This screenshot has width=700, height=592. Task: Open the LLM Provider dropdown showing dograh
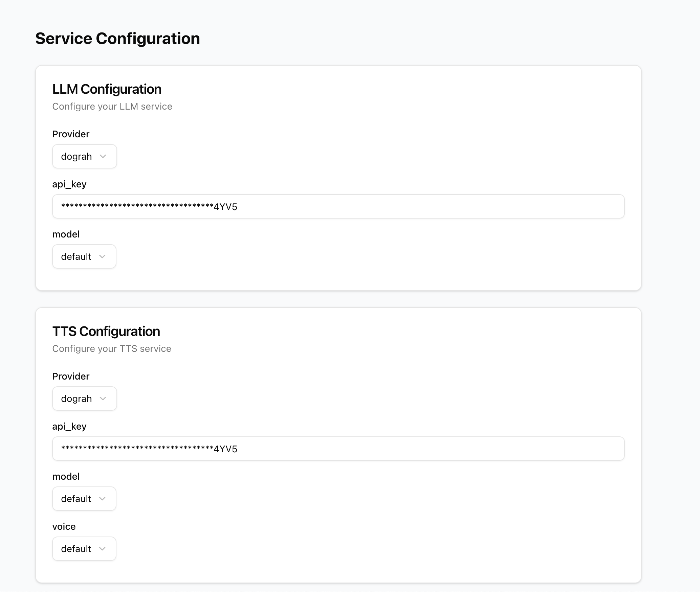coord(84,156)
